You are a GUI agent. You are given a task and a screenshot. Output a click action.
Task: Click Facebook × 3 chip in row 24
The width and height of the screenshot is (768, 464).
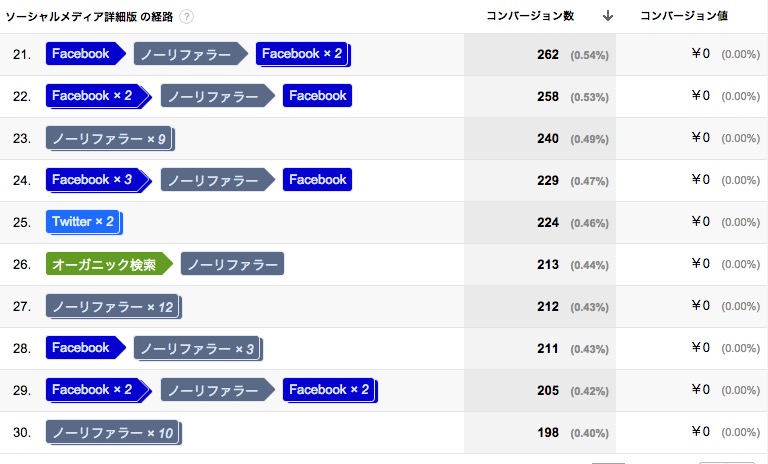tap(98, 180)
